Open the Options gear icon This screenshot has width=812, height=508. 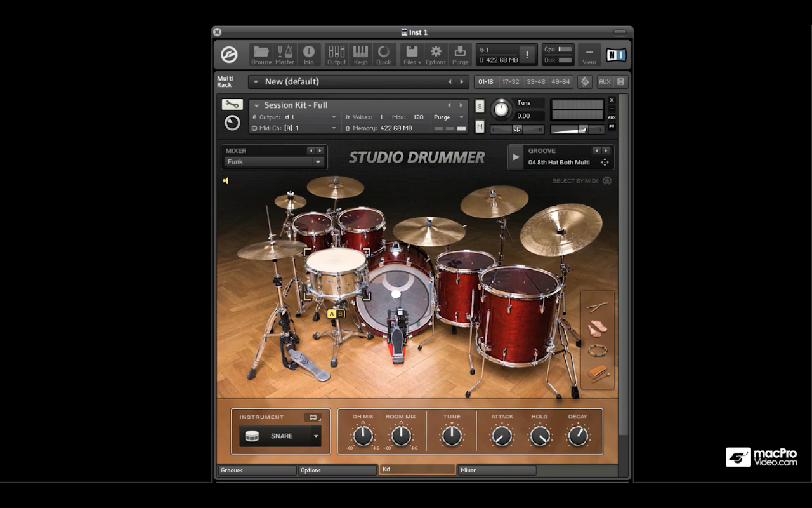(436, 54)
